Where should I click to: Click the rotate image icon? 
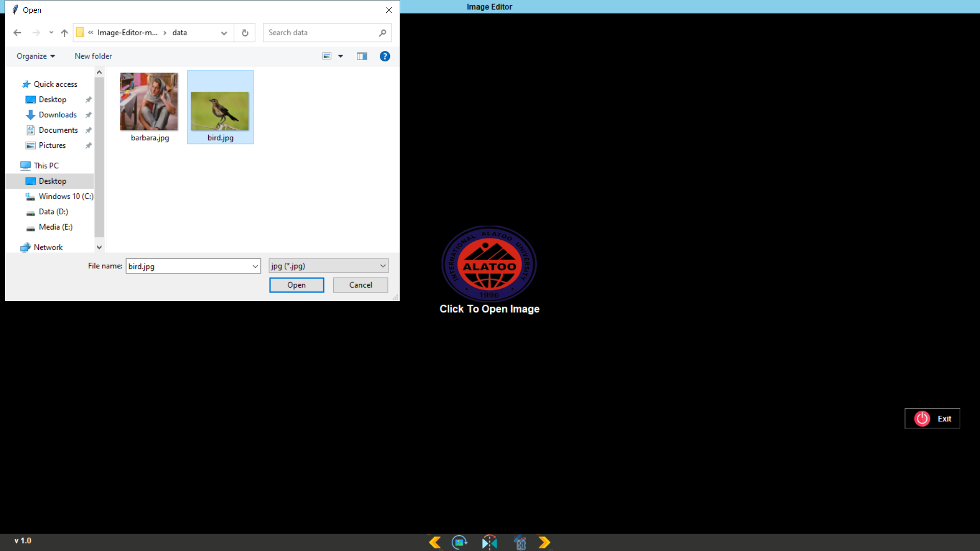pos(459,542)
